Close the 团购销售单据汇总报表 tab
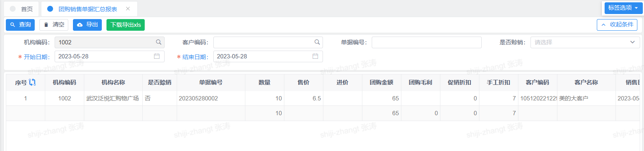Screen dimensions: 644x151 (128, 9)
